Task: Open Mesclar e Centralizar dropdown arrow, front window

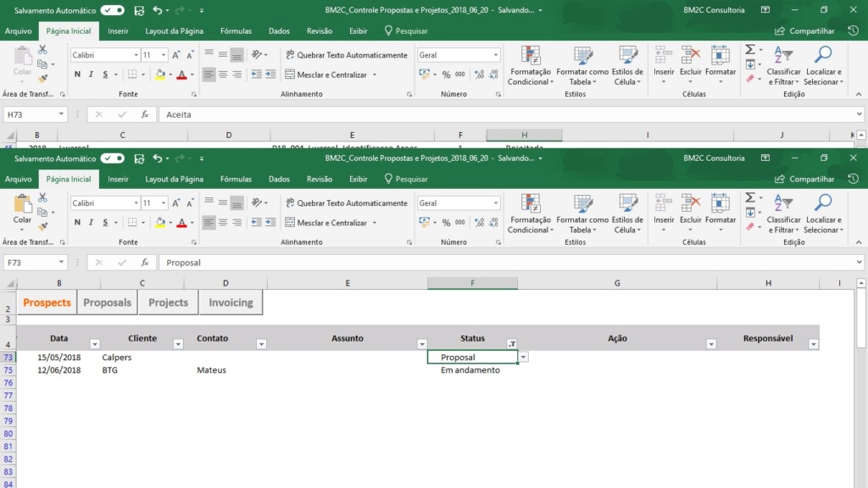Action: (375, 223)
